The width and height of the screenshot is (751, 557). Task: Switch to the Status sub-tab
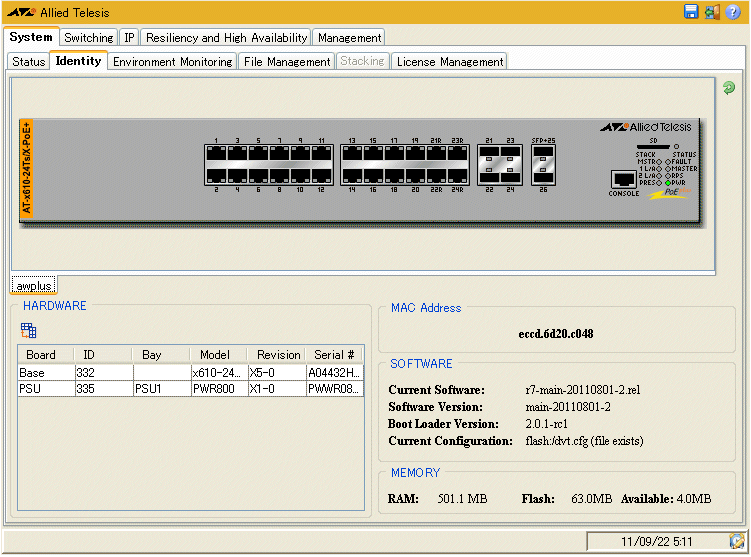28,62
